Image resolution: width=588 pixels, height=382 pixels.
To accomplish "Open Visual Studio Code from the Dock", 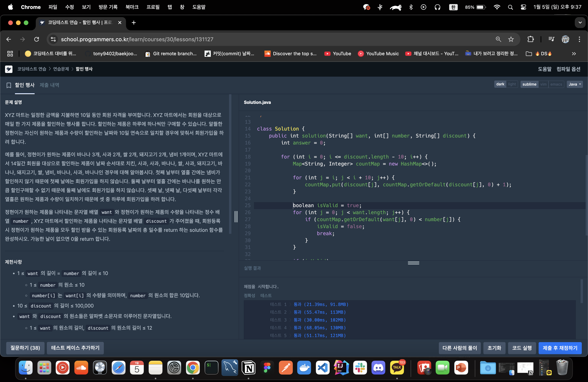I will [323, 368].
